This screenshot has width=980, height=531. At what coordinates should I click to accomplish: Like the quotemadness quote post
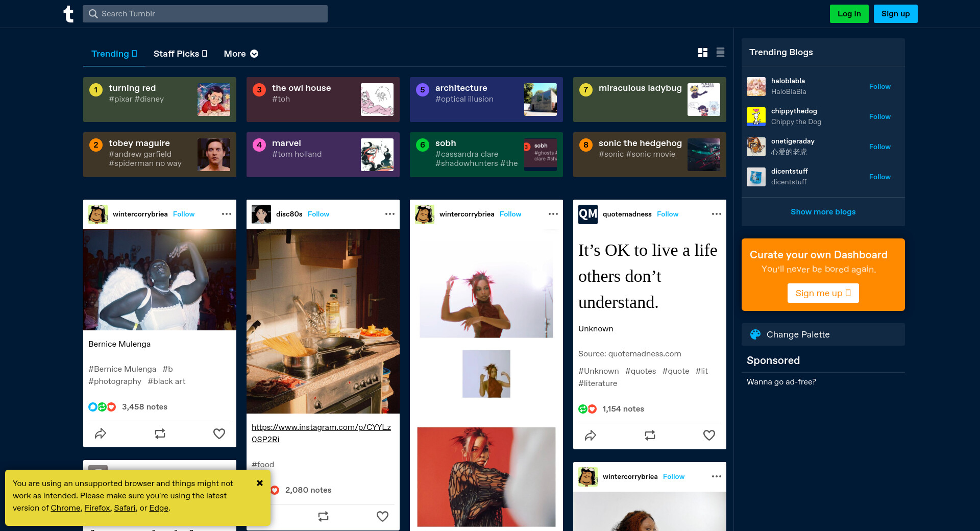[709, 435]
